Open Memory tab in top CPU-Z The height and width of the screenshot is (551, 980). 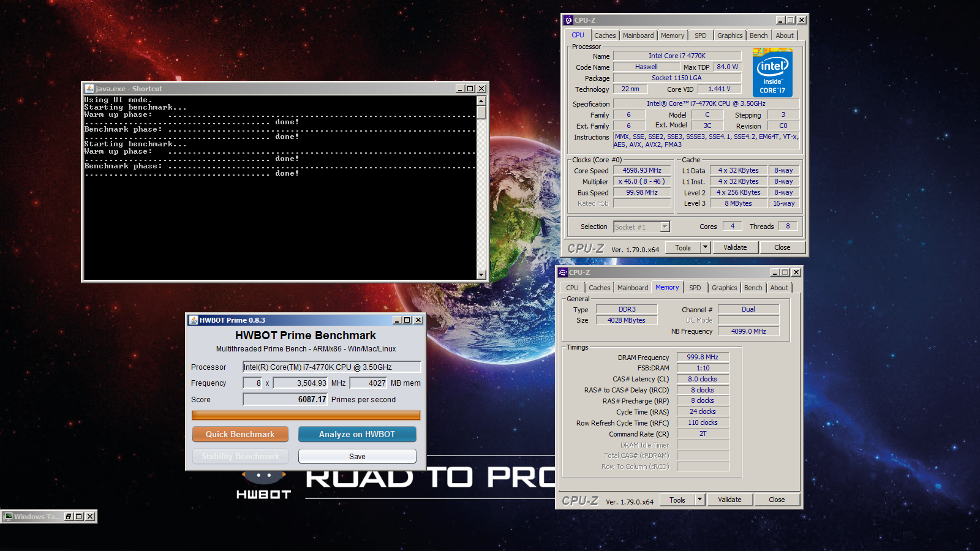673,36
